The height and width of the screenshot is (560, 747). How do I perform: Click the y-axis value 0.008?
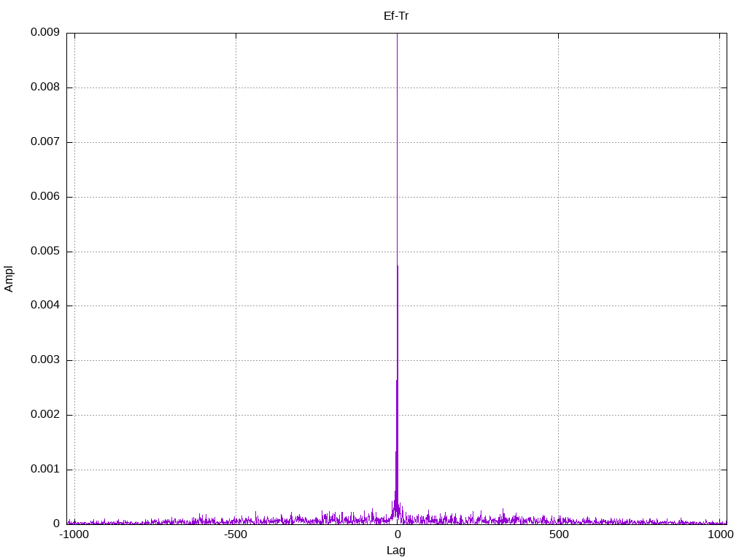[45, 87]
